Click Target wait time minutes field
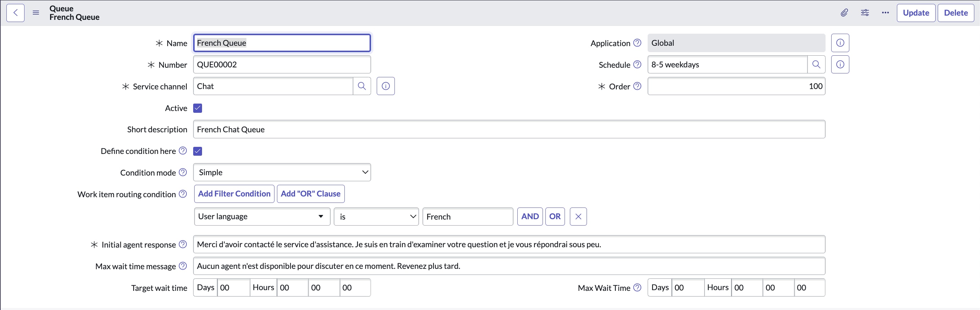 [324, 288]
